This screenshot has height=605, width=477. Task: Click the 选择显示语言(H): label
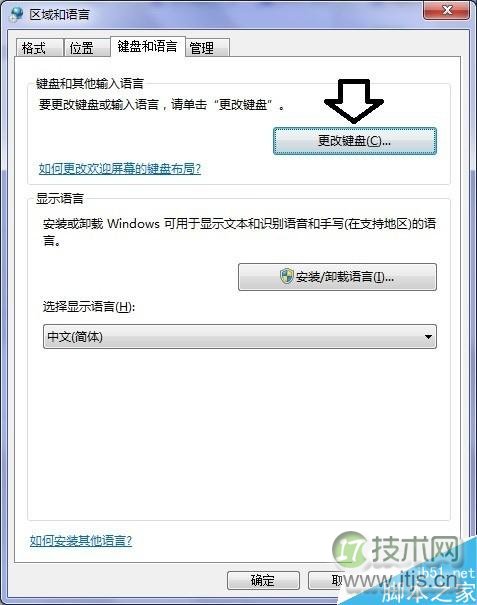[89, 307]
